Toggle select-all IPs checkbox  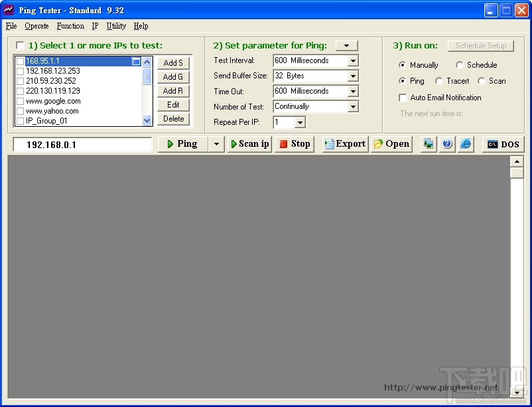(21, 45)
